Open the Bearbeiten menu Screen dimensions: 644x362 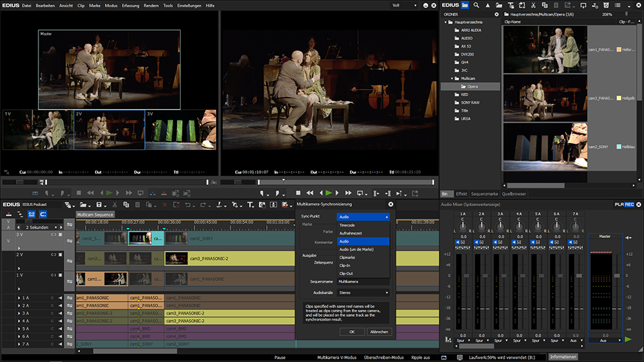pos(45,6)
